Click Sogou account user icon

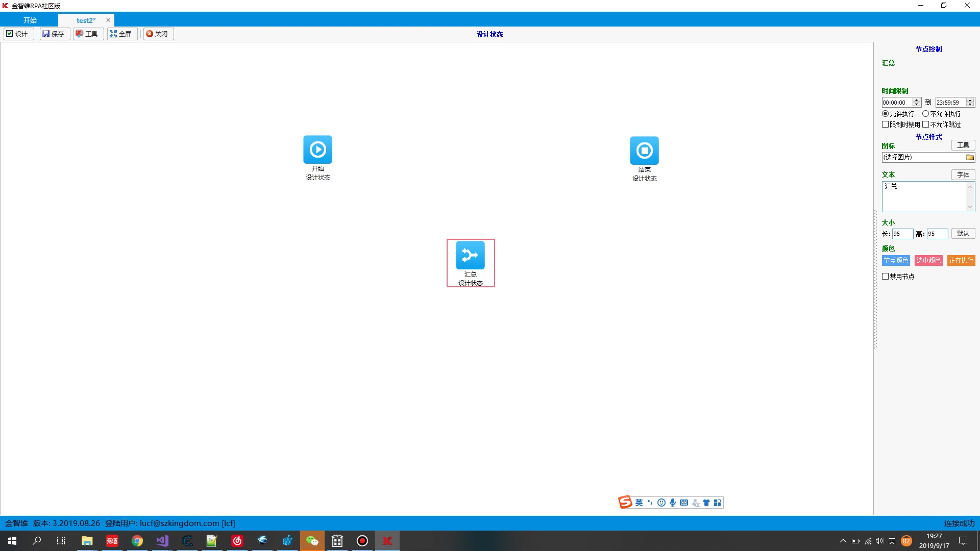pos(696,503)
